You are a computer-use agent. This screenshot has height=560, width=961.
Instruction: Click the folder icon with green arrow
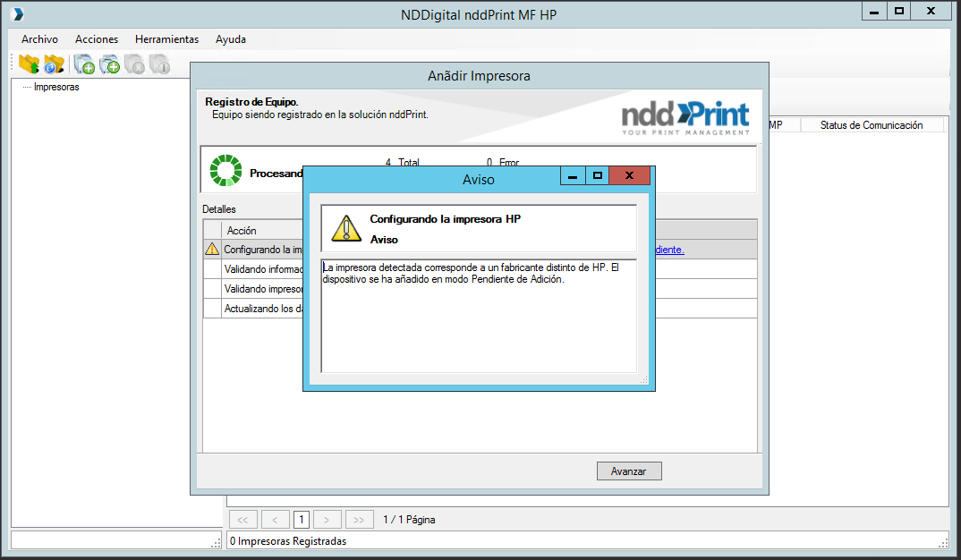(x=29, y=64)
